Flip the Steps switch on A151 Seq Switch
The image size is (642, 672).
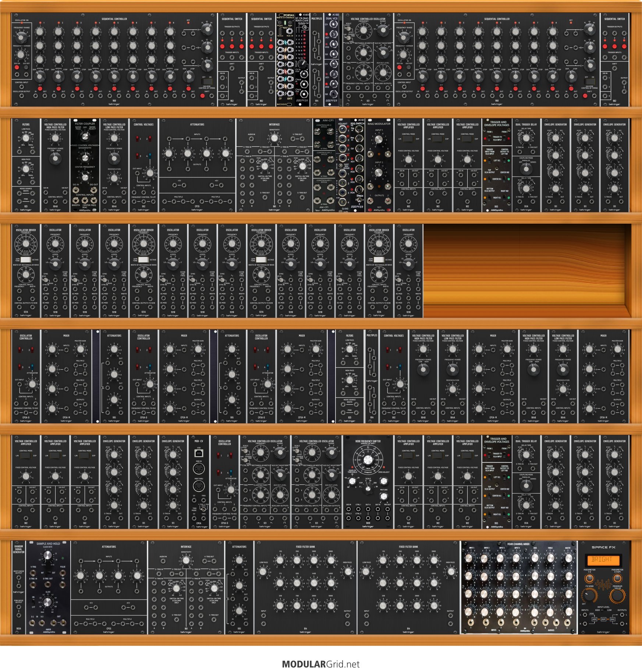[360, 200]
